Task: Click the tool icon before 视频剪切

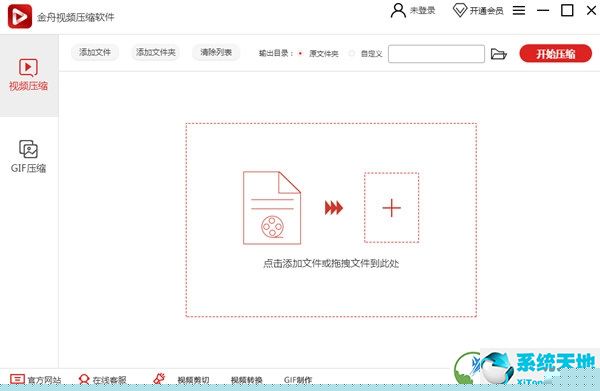Action: [159, 379]
